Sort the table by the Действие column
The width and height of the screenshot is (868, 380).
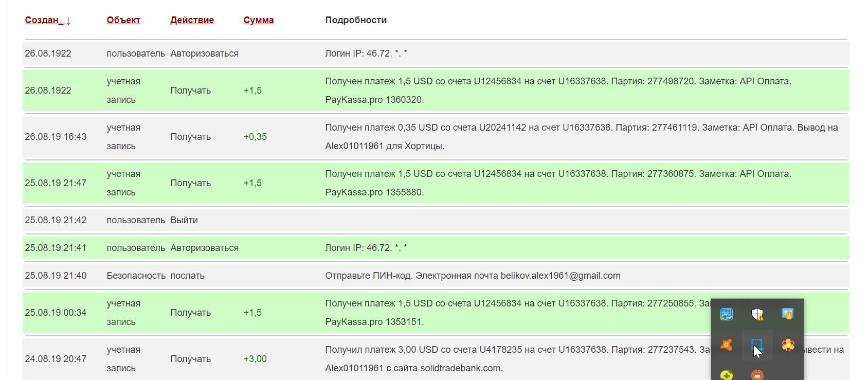[x=192, y=20]
